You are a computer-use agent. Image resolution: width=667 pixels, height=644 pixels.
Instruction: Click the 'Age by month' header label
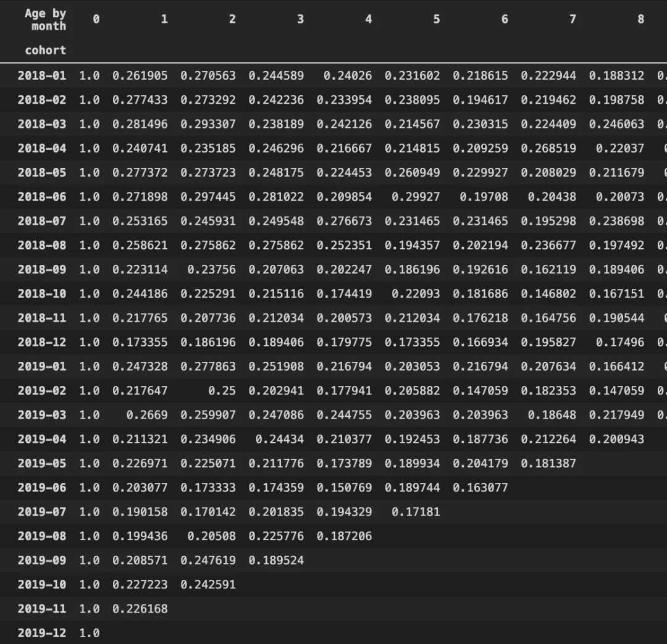(46, 20)
